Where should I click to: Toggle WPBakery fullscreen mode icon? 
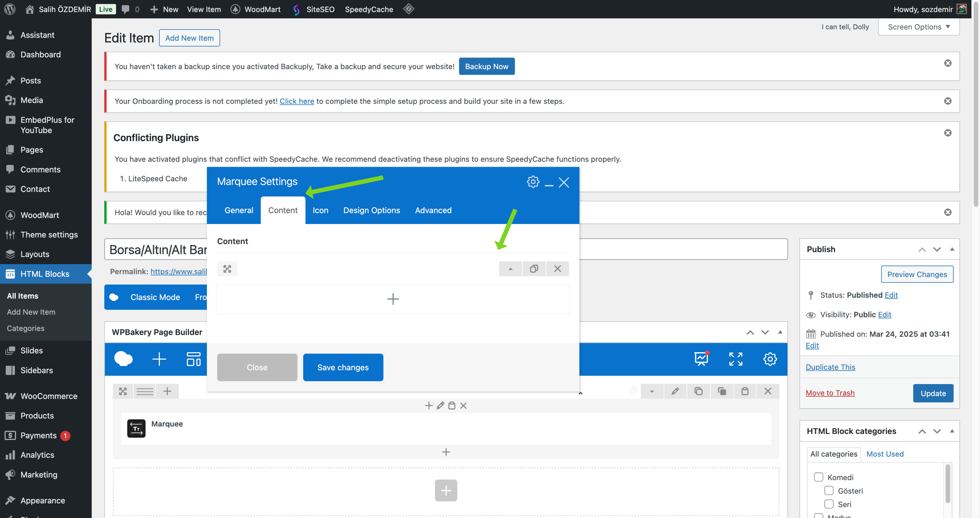(x=735, y=359)
